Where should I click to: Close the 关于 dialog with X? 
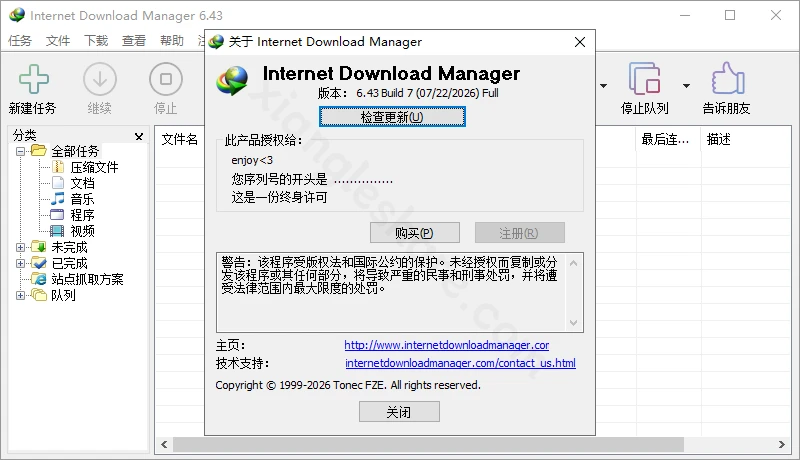[x=580, y=42]
